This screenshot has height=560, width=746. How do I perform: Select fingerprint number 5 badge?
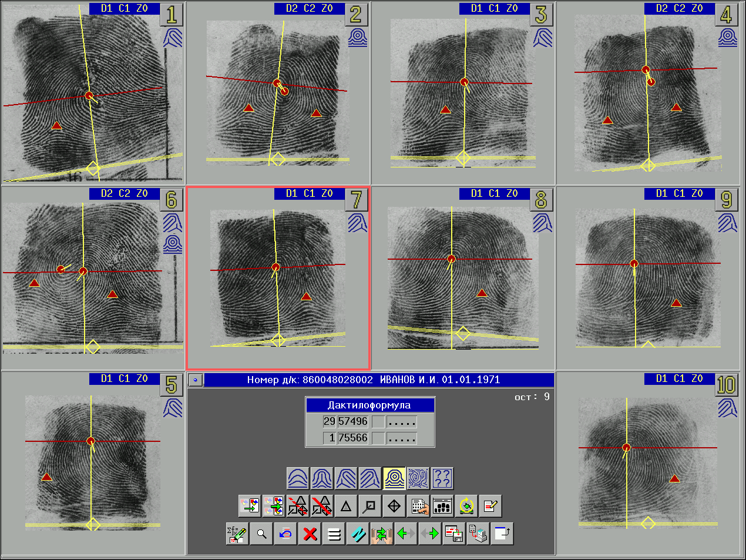coord(172,385)
